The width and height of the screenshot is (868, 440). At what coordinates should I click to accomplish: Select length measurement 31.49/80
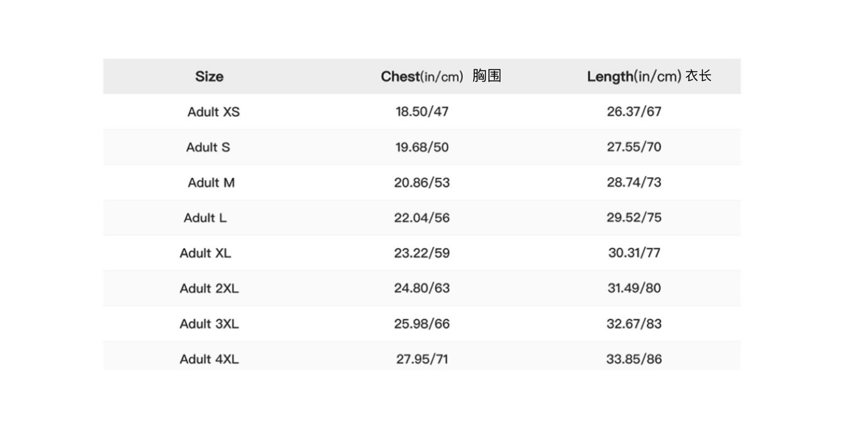pos(634,288)
